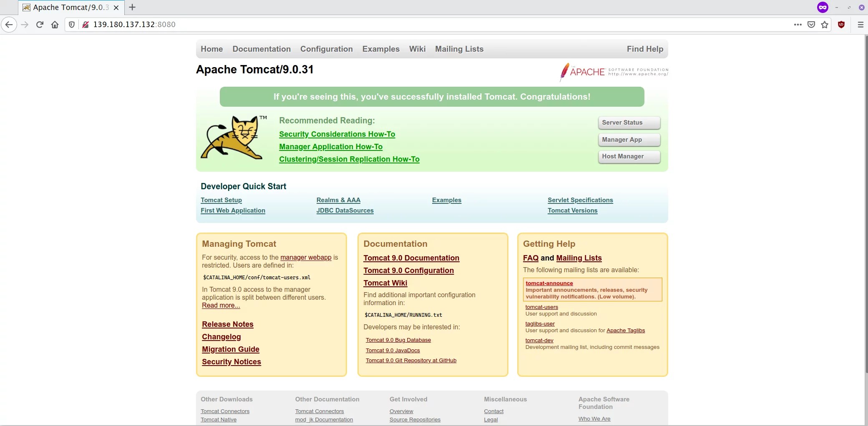The width and height of the screenshot is (868, 426).
Task: Open the taglibs-user mailing list link
Action: (x=540, y=324)
